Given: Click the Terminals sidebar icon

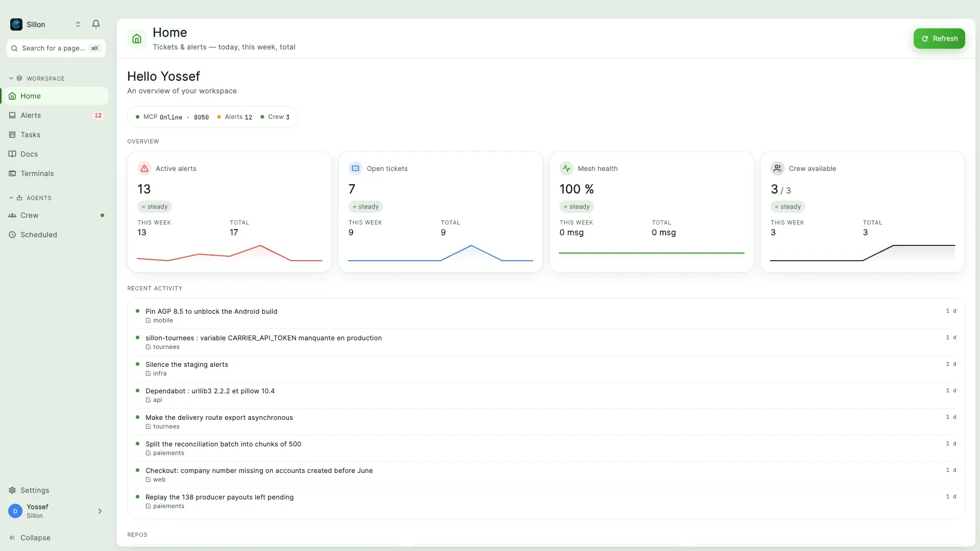Looking at the screenshot, I should (12, 173).
